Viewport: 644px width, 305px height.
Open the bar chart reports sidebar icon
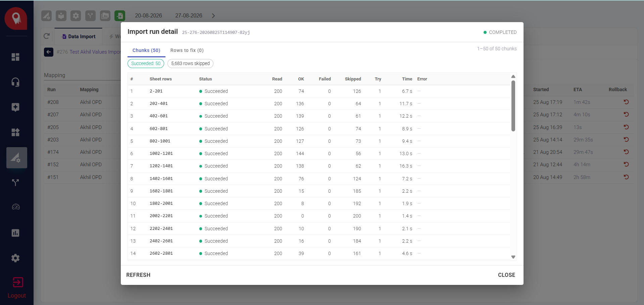tap(15, 233)
